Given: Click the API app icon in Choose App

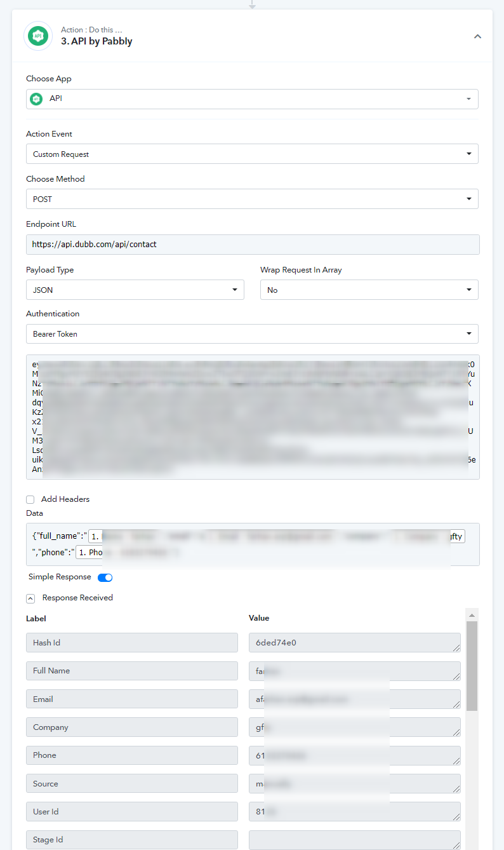Looking at the screenshot, I should pos(37,99).
